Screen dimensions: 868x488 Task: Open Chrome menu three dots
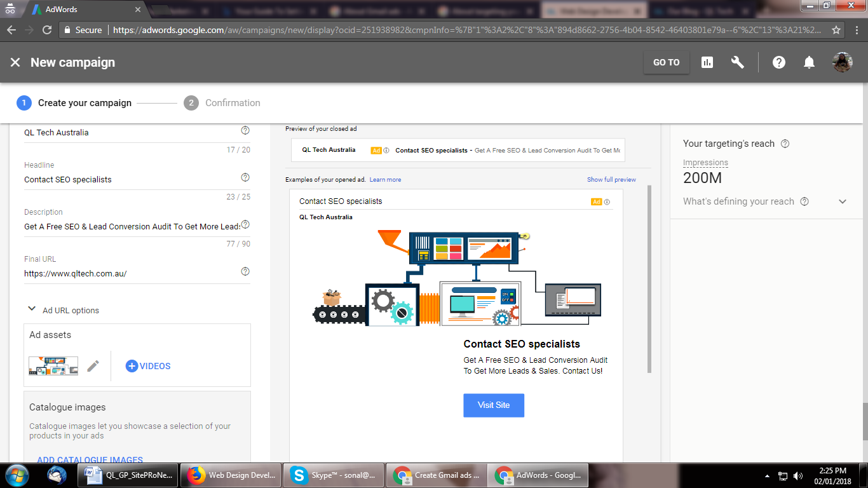click(856, 30)
